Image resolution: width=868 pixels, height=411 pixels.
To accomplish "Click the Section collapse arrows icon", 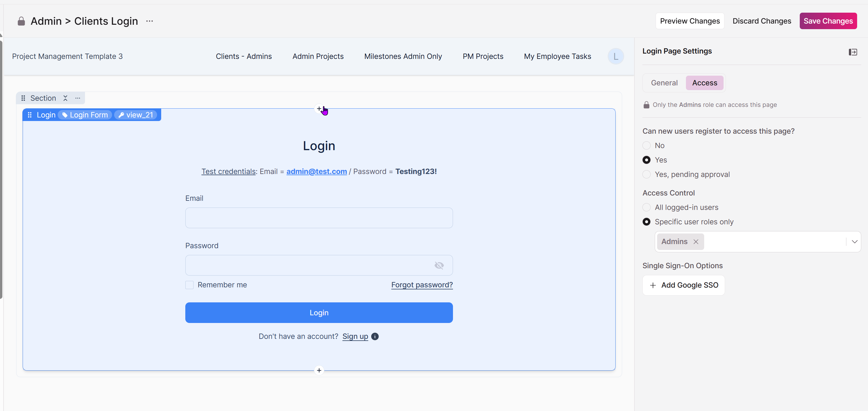I will click(65, 98).
